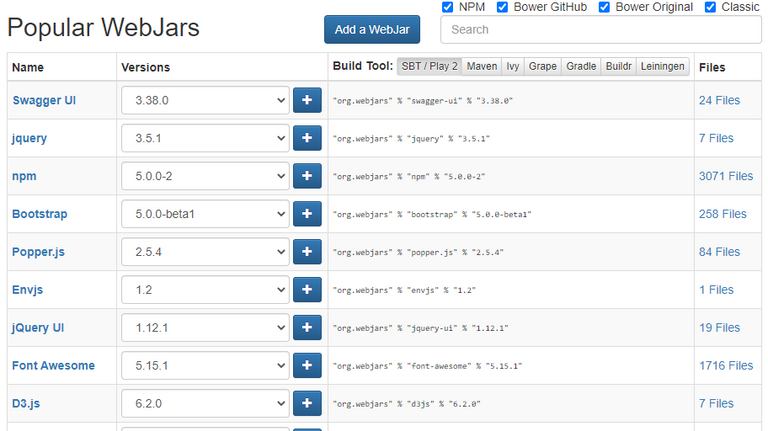Select the Buildr build tool
Image resolution: width=768 pixels, height=431 pixels.
point(619,66)
